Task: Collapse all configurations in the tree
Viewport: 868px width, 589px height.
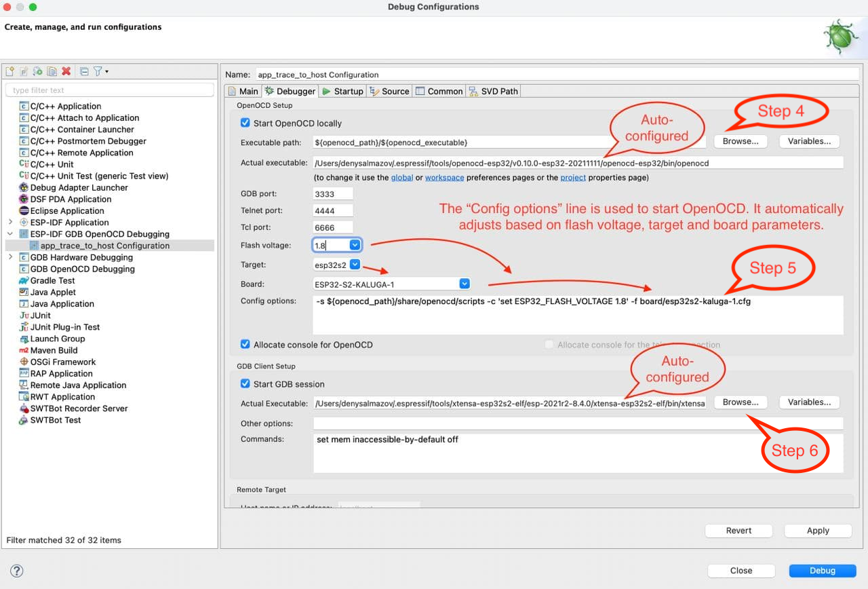Action: pos(84,71)
